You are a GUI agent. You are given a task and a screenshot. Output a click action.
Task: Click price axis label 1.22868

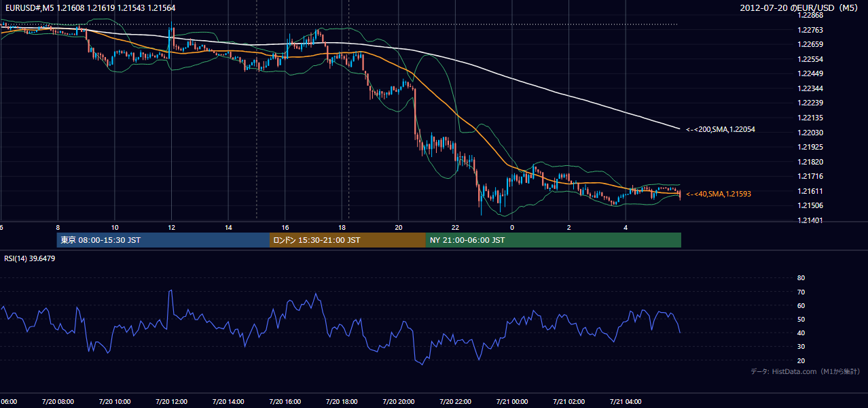810,15
